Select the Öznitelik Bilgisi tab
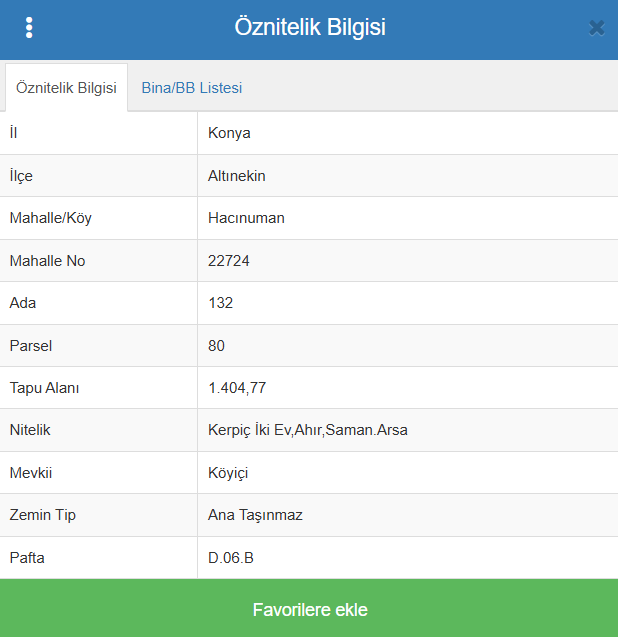Screen dimensions: 618x637 tap(66, 87)
